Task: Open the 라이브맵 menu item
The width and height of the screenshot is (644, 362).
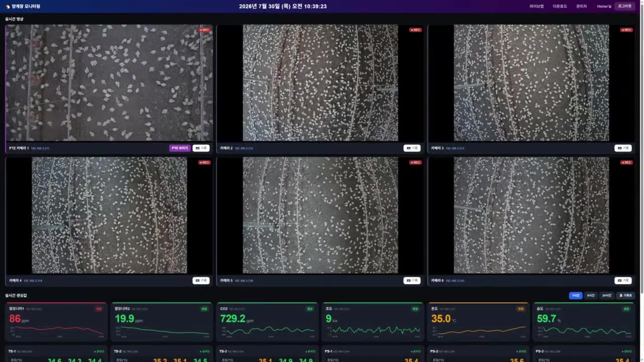Action: pos(536,6)
